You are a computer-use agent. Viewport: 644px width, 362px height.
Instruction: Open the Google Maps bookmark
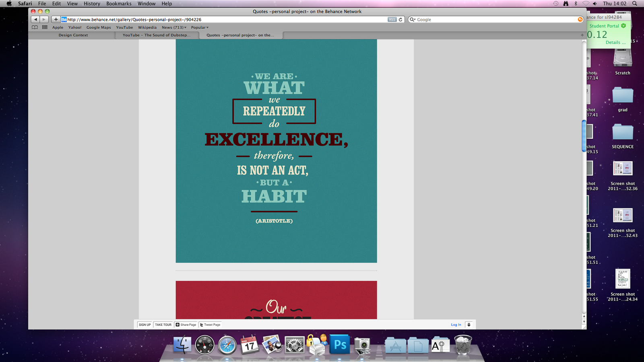99,27
